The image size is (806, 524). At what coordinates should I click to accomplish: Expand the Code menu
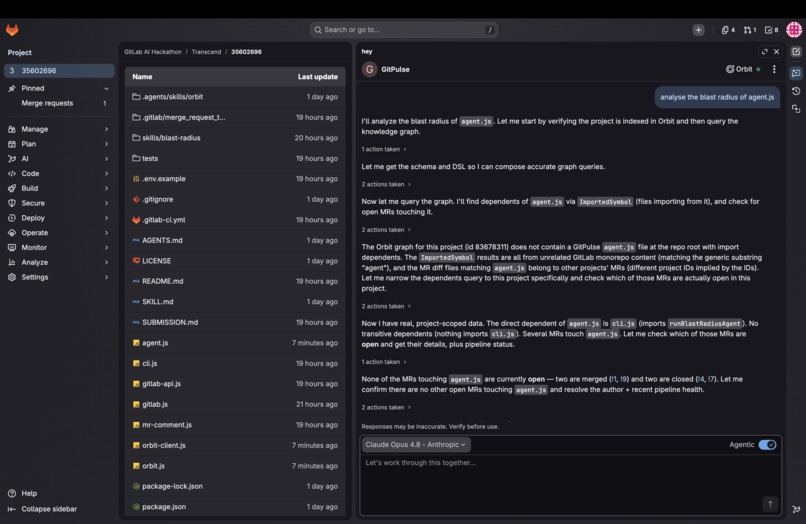(x=58, y=173)
